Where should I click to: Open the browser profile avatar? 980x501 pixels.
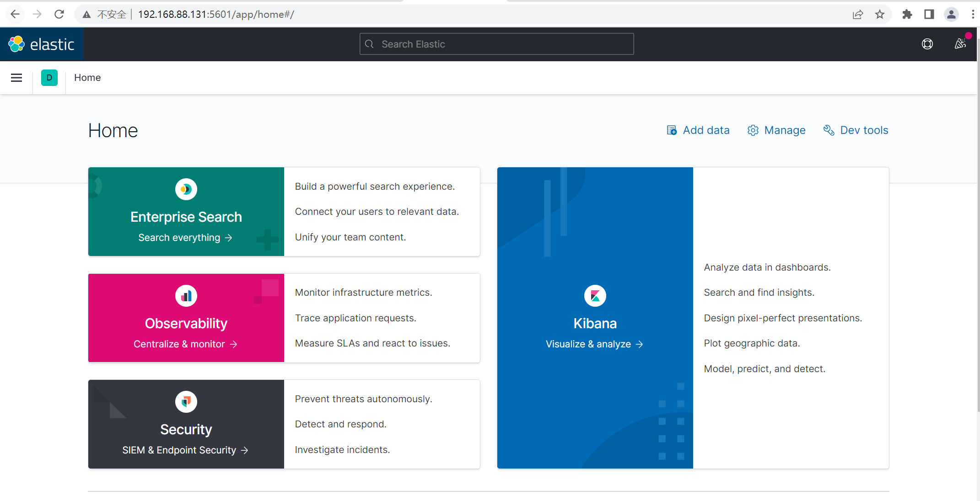pyautogui.click(x=951, y=14)
